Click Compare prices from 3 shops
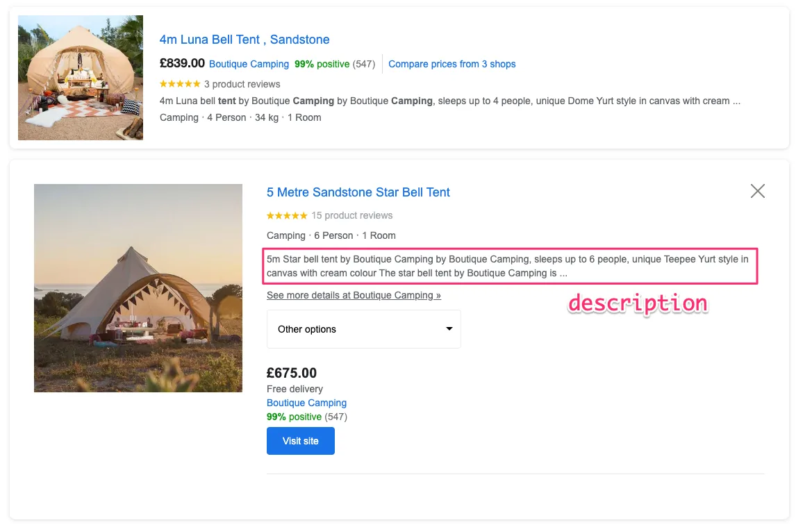The image size is (812, 527). [452, 64]
